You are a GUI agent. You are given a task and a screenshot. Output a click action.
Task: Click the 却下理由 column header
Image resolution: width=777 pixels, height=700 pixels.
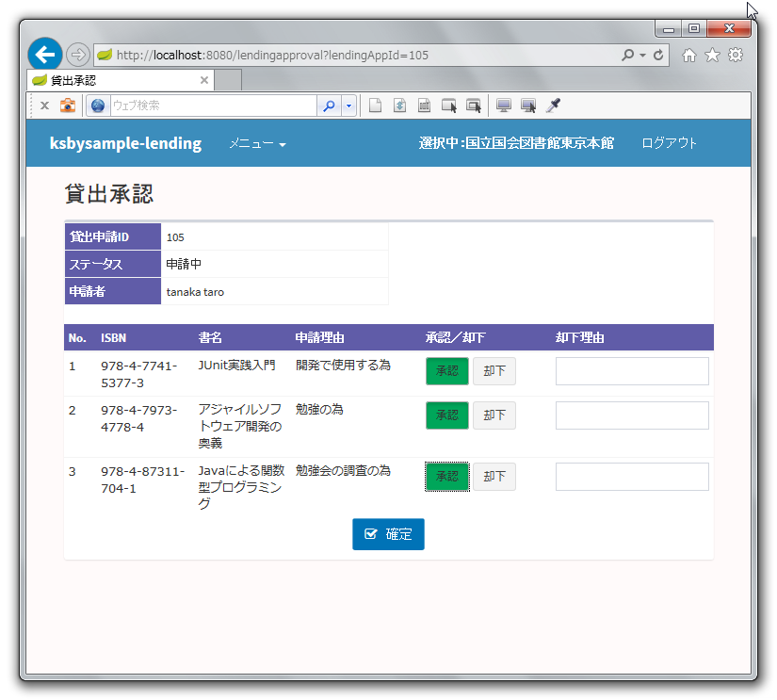(580, 337)
